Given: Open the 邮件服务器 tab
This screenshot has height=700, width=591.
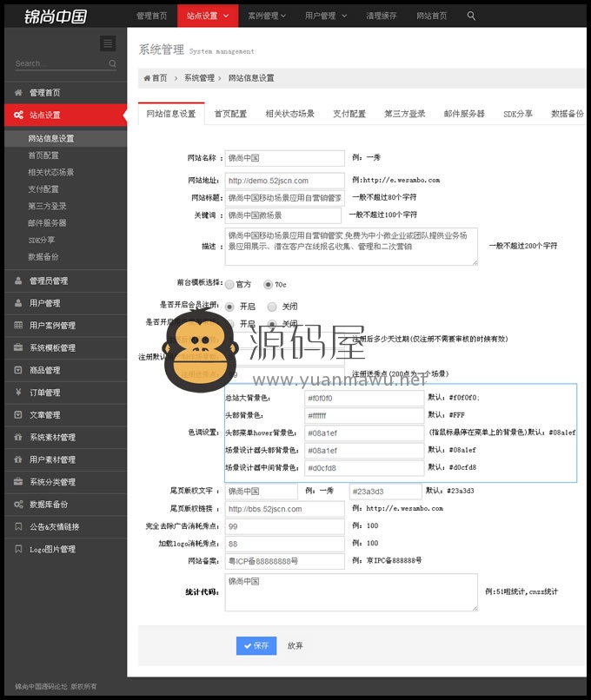Looking at the screenshot, I should tap(464, 114).
